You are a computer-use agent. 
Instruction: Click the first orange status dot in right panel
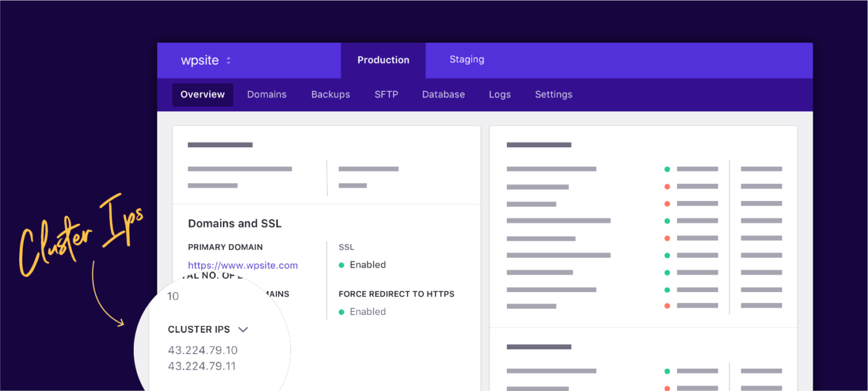[667, 186]
